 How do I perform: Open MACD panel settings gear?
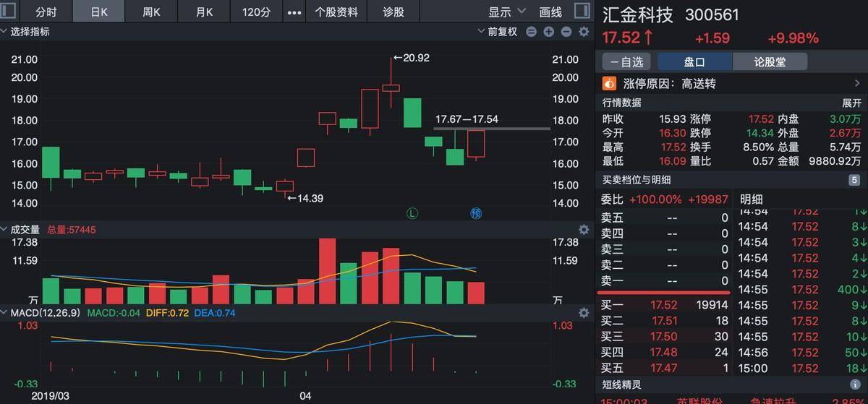pyautogui.click(x=583, y=313)
